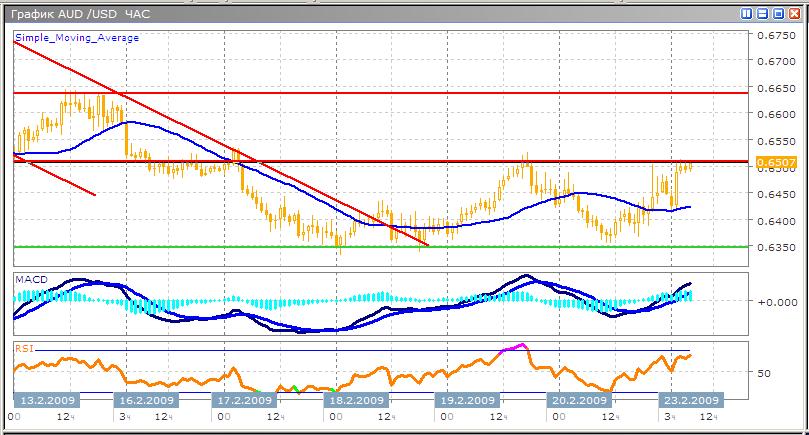The image size is (809, 435).
Task: Click the 20.2.2009 date marker
Action: click(576, 400)
